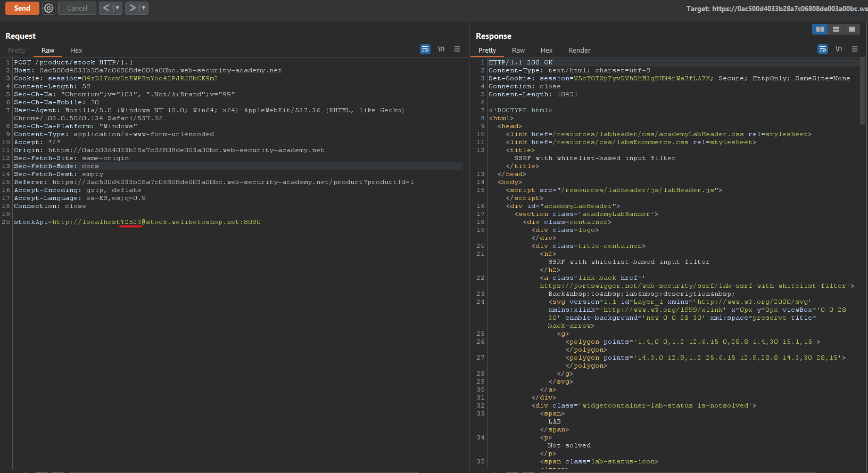This screenshot has height=473, width=868.
Task: Open the Response Render tab
Action: click(x=580, y=50)
